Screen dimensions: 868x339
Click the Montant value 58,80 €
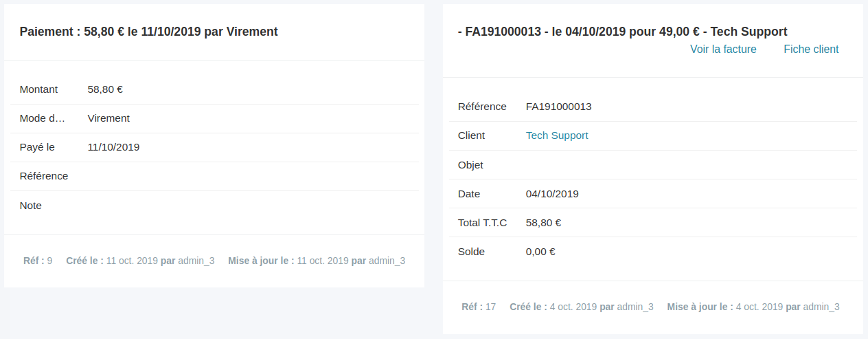coord(105,89)
